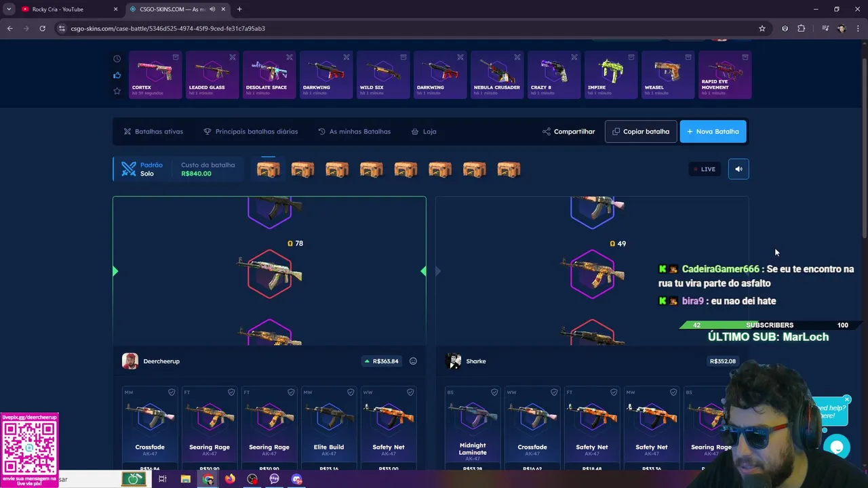This screenshot has height=488, width=868.
Task: Open File Explorer from taskbar
Action: click(185, 479)
